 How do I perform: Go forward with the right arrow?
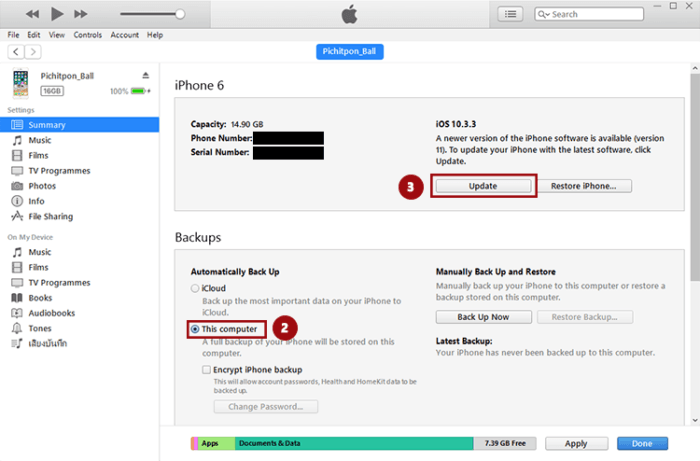point(33,52)
